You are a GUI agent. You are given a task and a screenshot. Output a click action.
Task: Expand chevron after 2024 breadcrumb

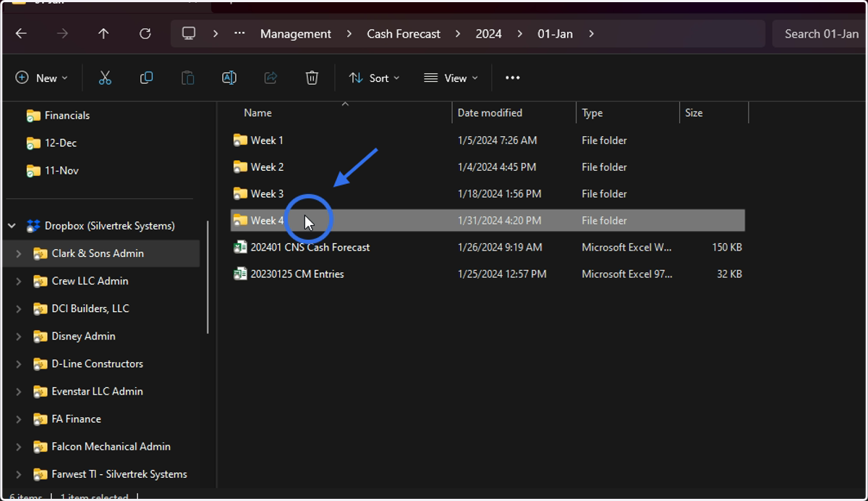pos(520,34)
